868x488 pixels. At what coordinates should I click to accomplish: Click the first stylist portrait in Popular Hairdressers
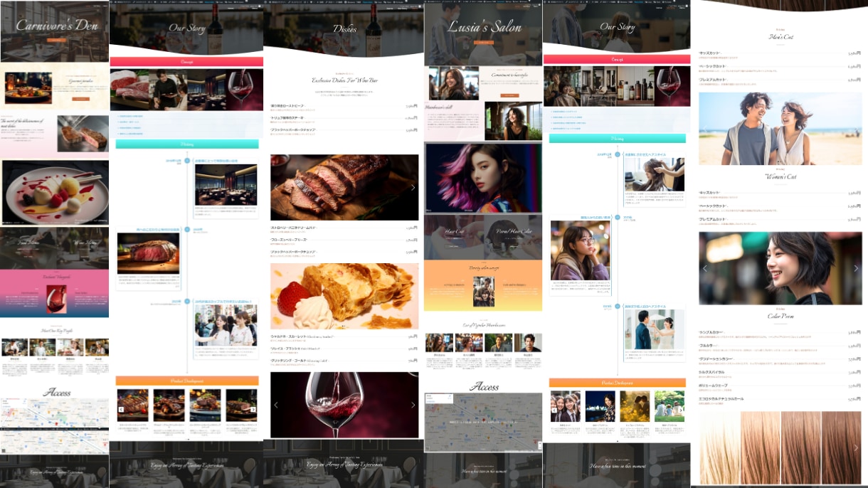click(439, 342)
